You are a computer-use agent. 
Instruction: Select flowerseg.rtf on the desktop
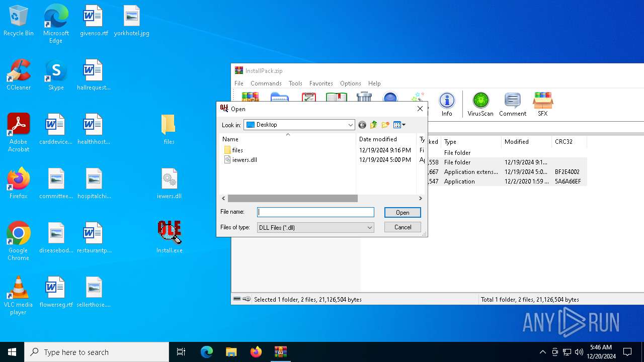coord(56,292)
